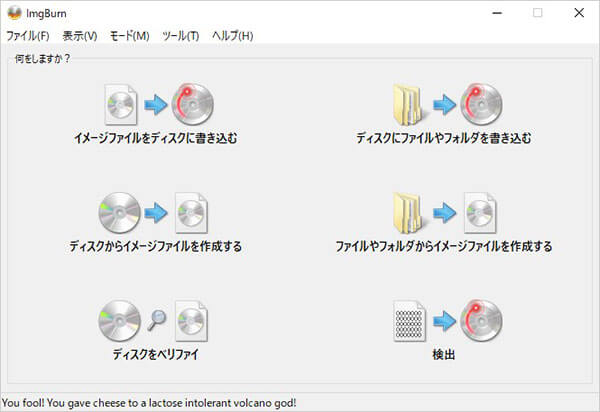Click the verify disc magnifier icon
This screenshot has width=600, height=412.
(x=153, y=321)
